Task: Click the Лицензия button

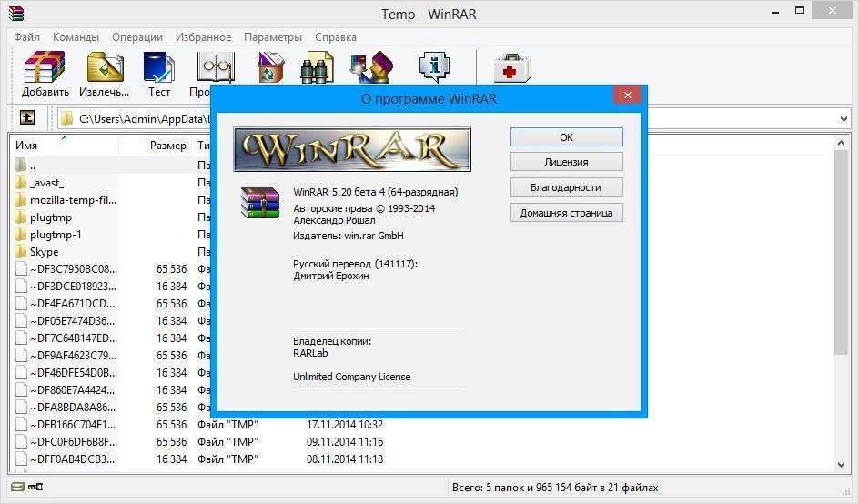Action: 567,162
